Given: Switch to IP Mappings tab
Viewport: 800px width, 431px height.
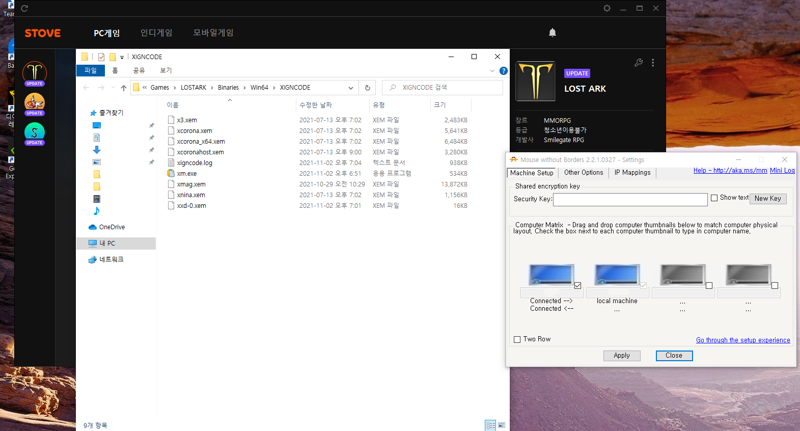Looking at the screenshot, I should pyautogui.click(x=632, y=173).
